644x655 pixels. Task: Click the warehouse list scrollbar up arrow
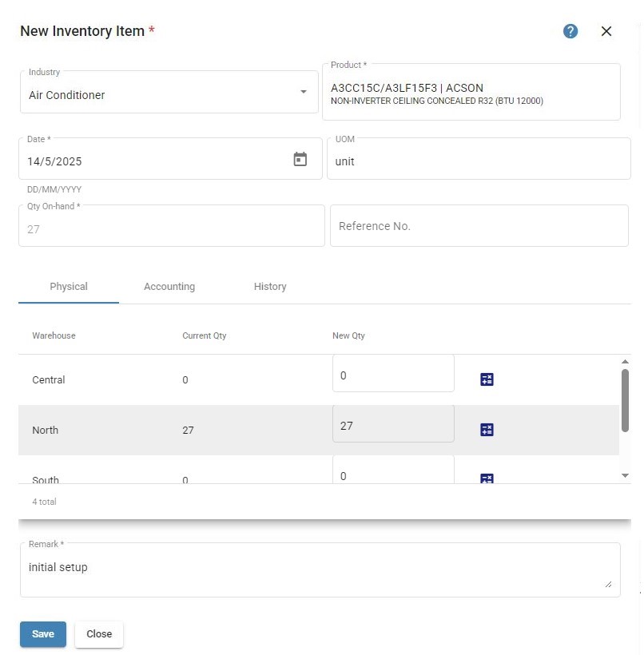click(625, 361)
